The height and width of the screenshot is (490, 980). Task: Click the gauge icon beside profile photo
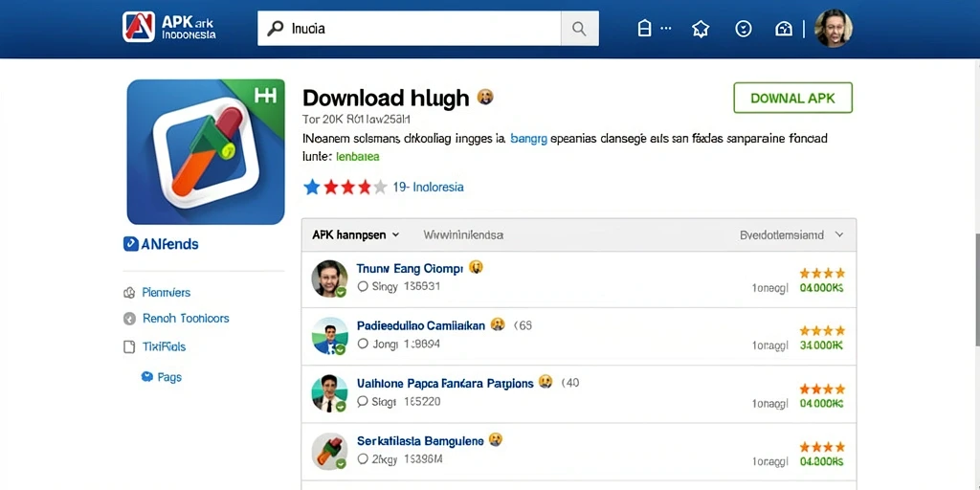pyautogui.click(x=783, y=29)
